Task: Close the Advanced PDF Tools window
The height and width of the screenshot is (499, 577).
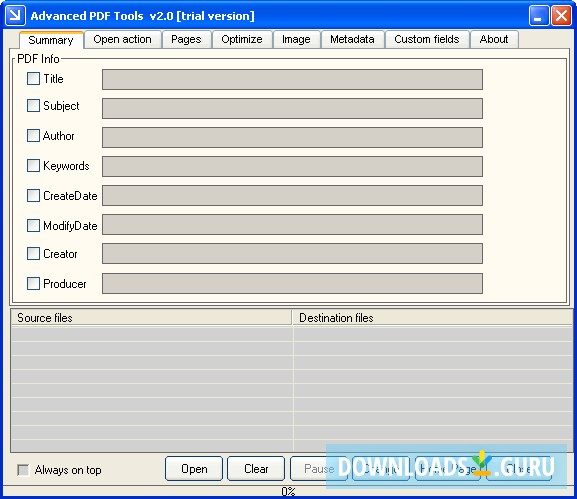Action: [561, 16]
